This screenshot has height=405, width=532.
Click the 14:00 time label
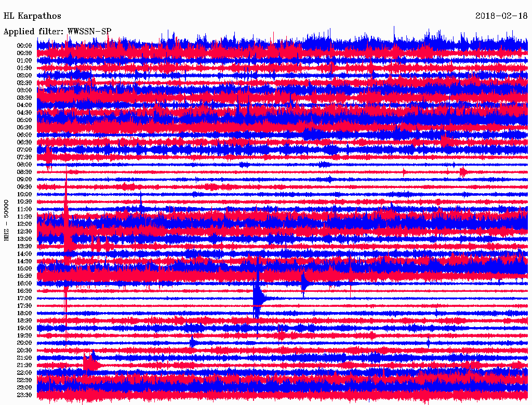[24, 254]
